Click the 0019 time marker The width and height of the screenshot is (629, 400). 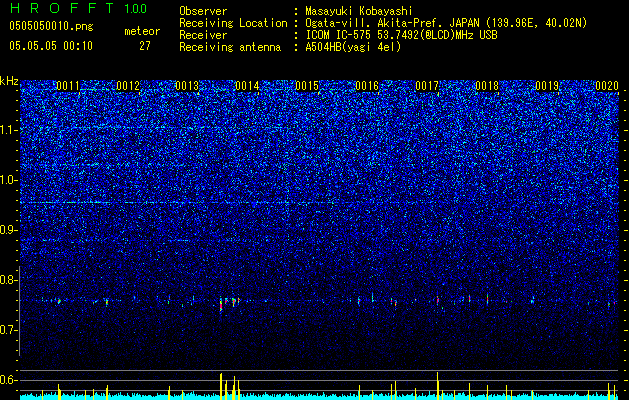click(547, 86)
